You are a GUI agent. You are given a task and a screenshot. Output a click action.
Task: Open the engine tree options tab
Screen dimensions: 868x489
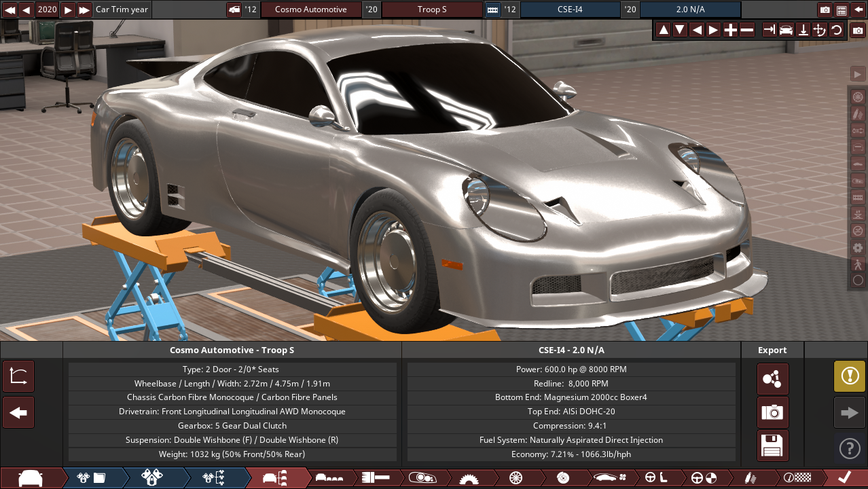pos(214,477)
